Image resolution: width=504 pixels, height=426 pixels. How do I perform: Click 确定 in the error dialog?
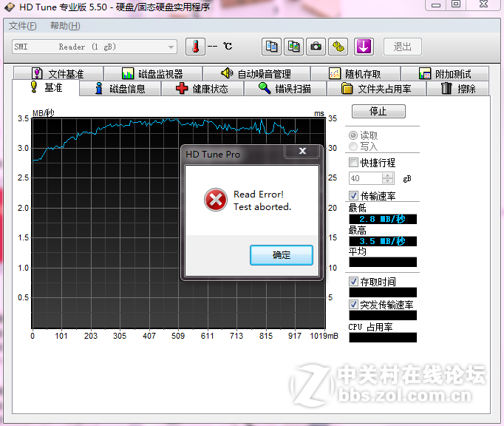pyautogui.click(x=282, y=255)
